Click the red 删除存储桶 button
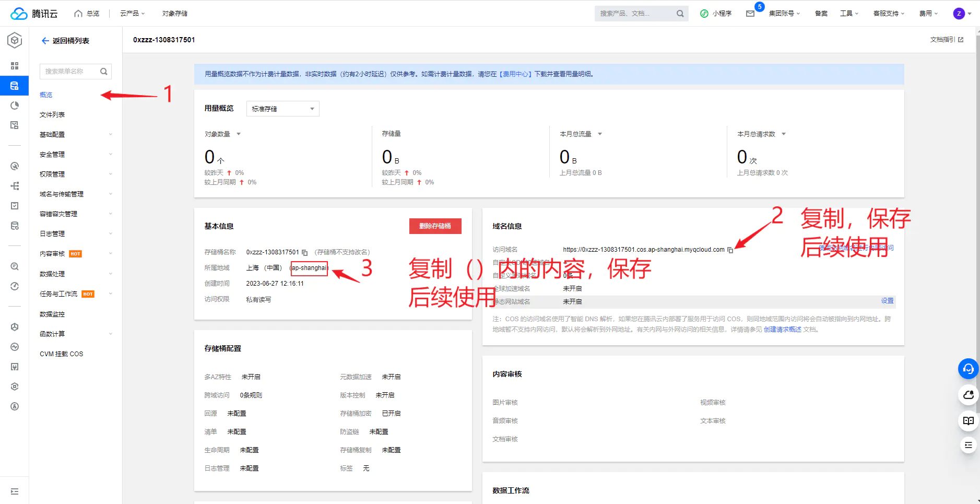The image size is (980, 504). click(x=435, y=226)
